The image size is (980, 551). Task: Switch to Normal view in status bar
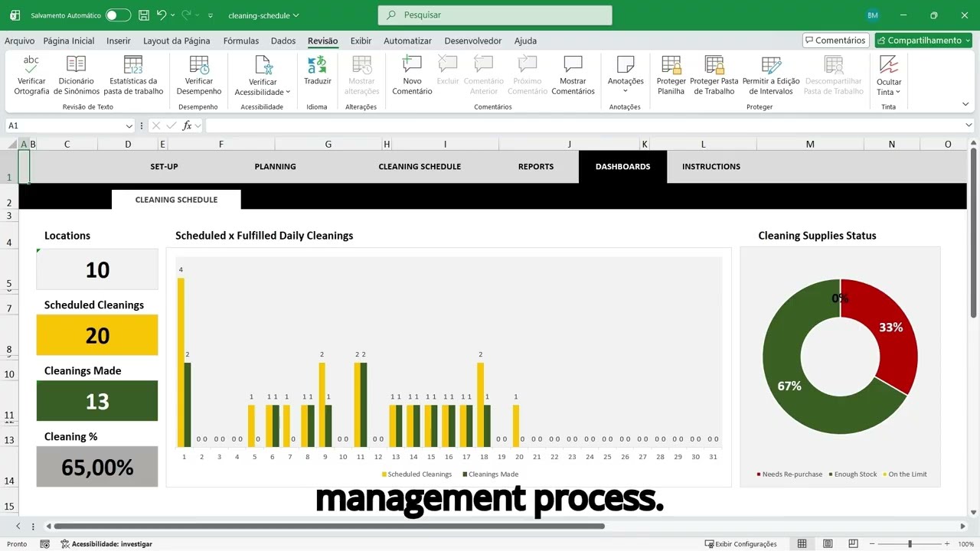click(802, 544)
